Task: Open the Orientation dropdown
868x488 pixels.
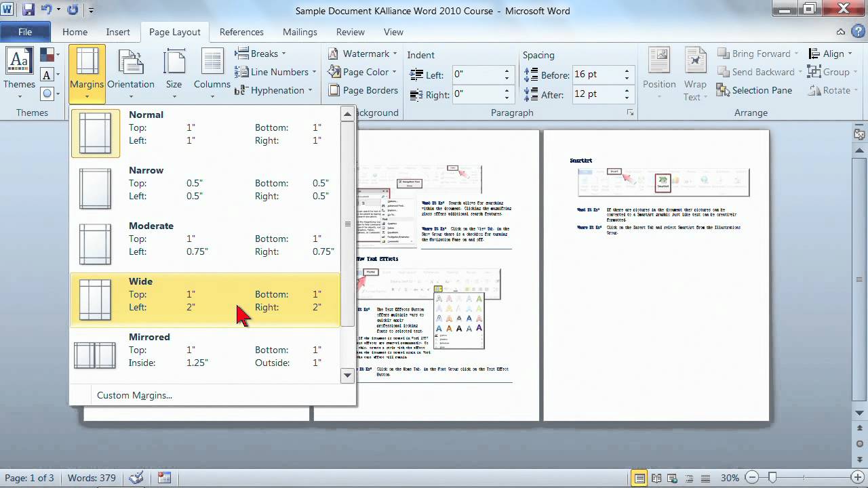Action: pyautogui.click(x=131, y=73)
